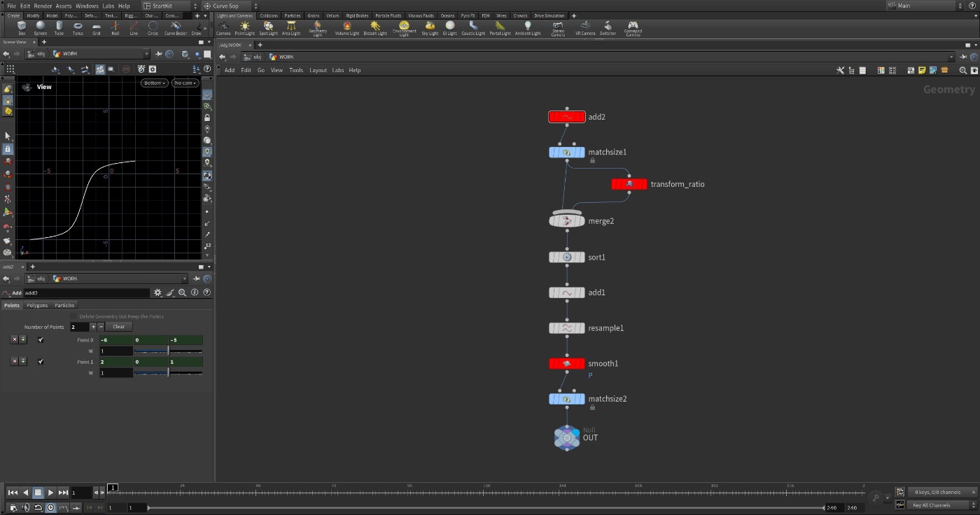980x515 pixels.
Task: Add a Camera from Lights shelf
Action: click(223, 28)
